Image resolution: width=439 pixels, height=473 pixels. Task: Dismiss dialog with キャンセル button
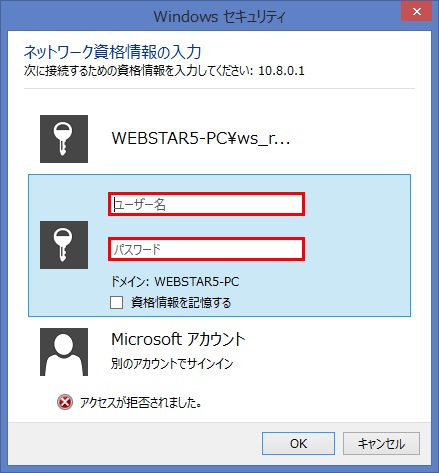[381, 444]
